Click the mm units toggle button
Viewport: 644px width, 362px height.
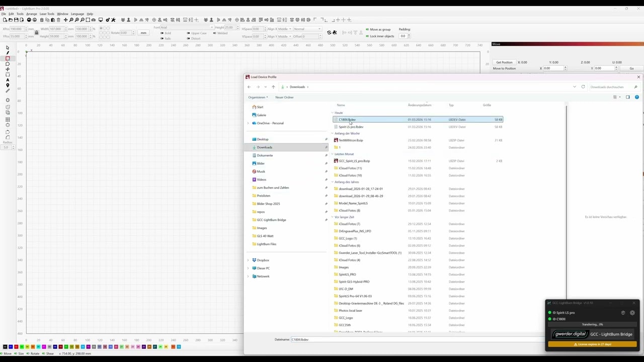(x=143, y=33)
